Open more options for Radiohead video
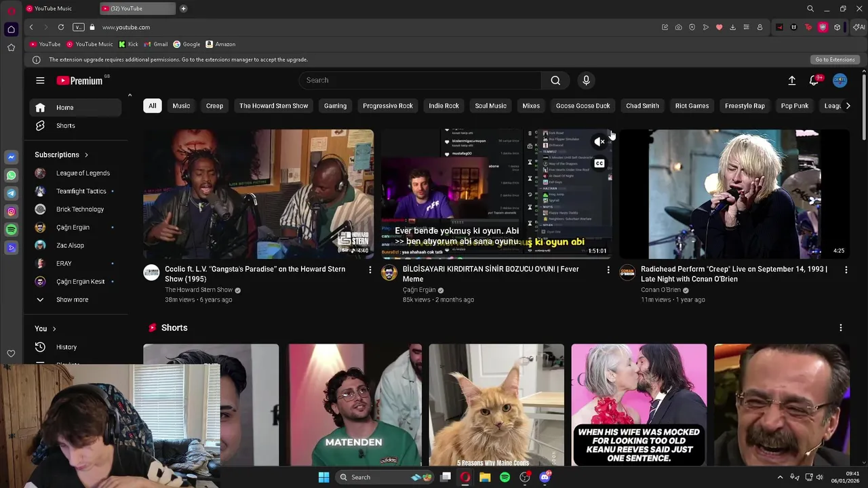868x488 pixels. coord(846,270)
